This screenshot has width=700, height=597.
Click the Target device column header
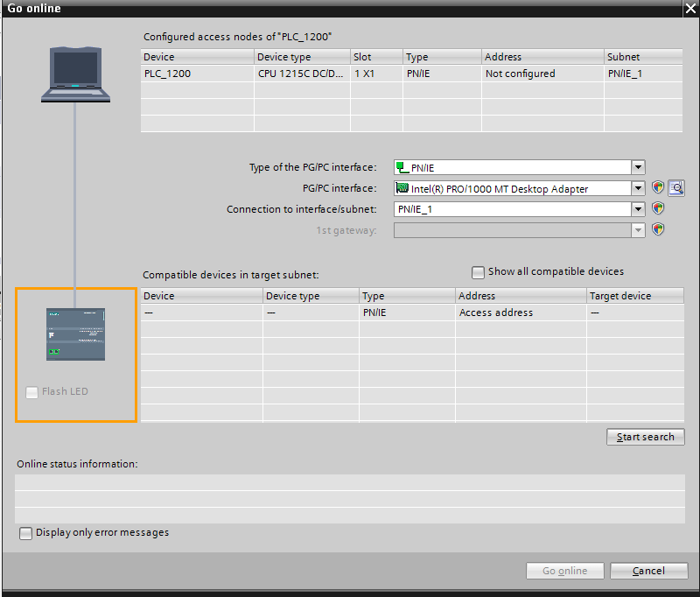point(635,296)
